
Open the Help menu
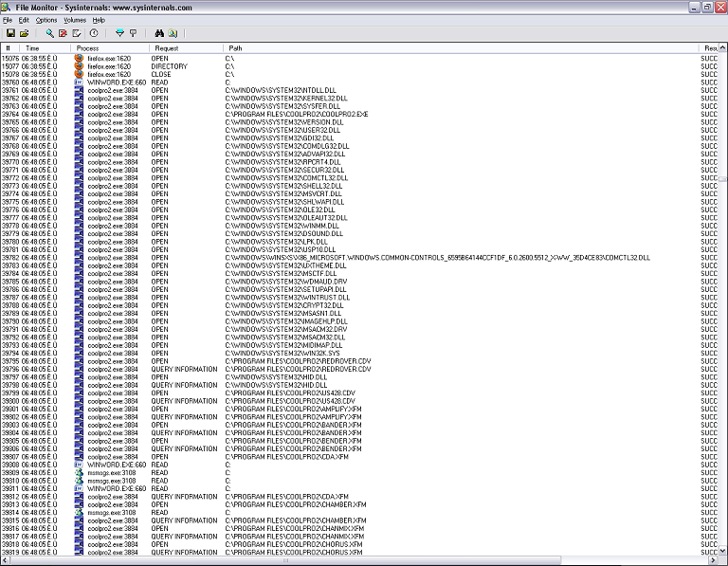99,20
